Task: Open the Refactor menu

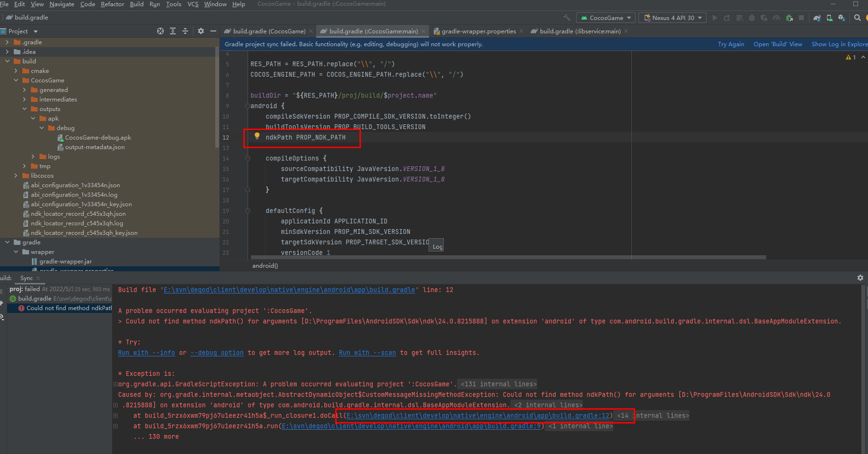Action: [x=112, y=4]
